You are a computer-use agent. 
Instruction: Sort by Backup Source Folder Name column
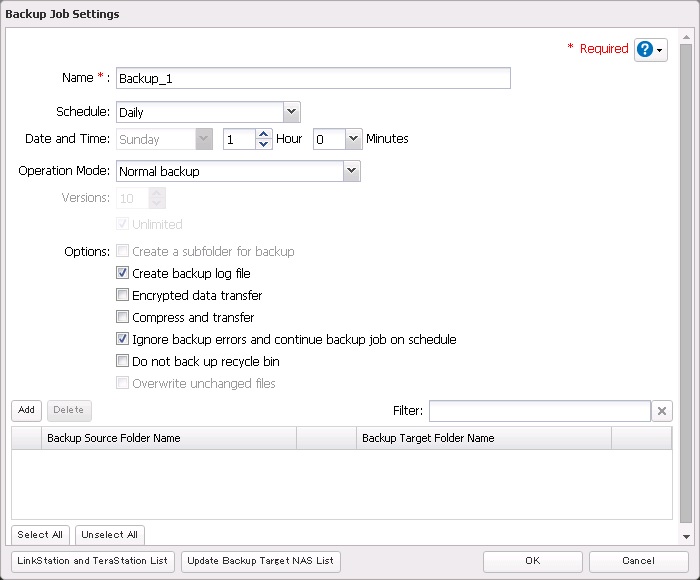pos(169,438)
